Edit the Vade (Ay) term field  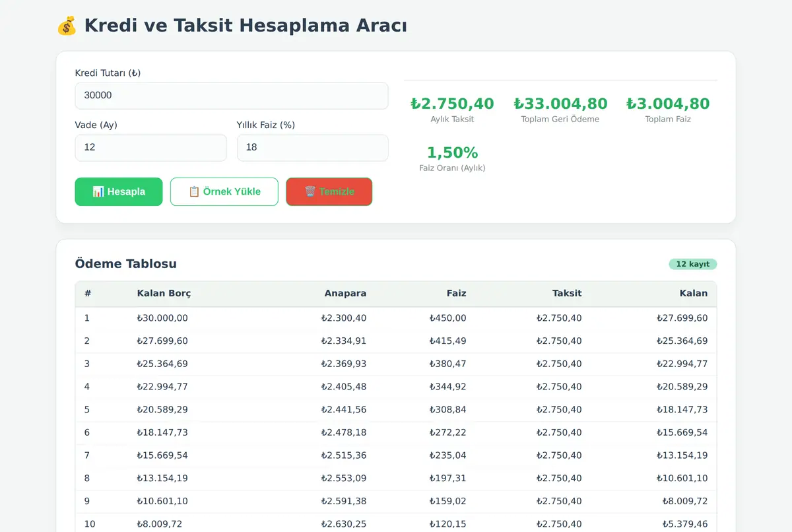click(151, 148)
